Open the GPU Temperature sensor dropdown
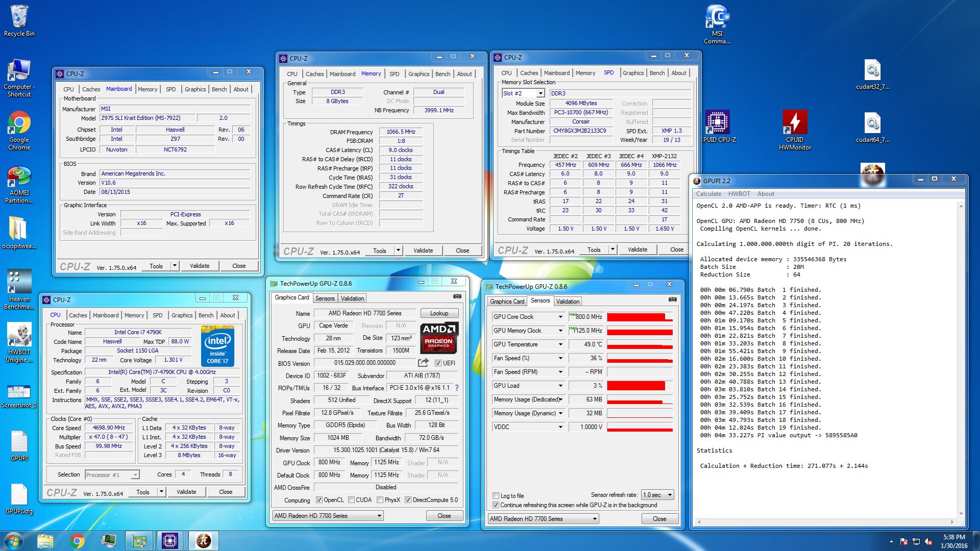 pyautogui.click(x=560, y=344)
